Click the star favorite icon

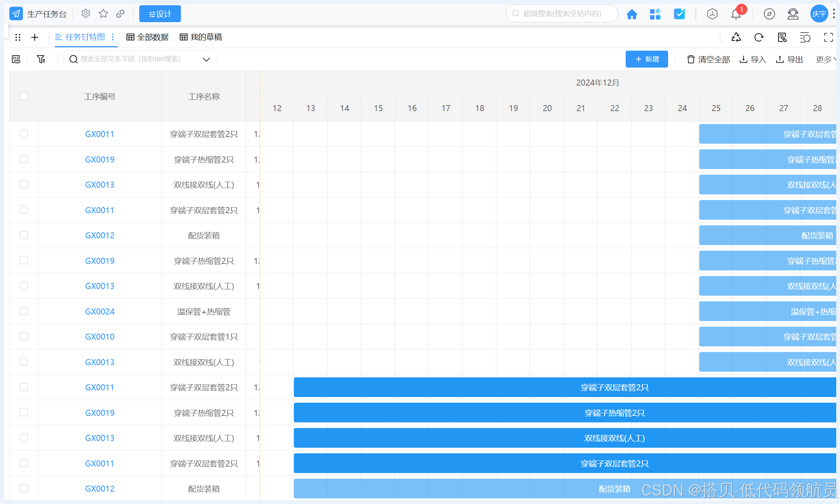tap(103, 14)
